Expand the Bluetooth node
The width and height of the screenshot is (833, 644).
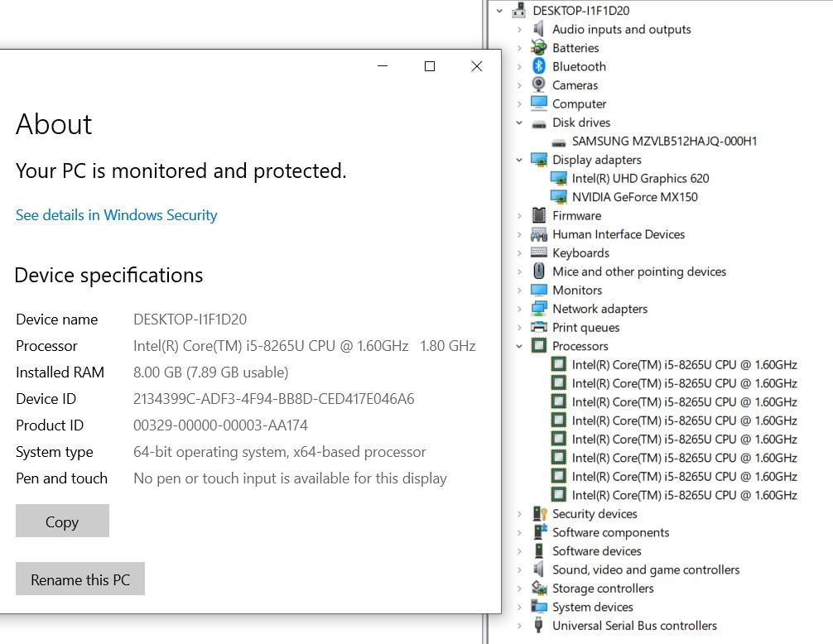coord(519,66)
